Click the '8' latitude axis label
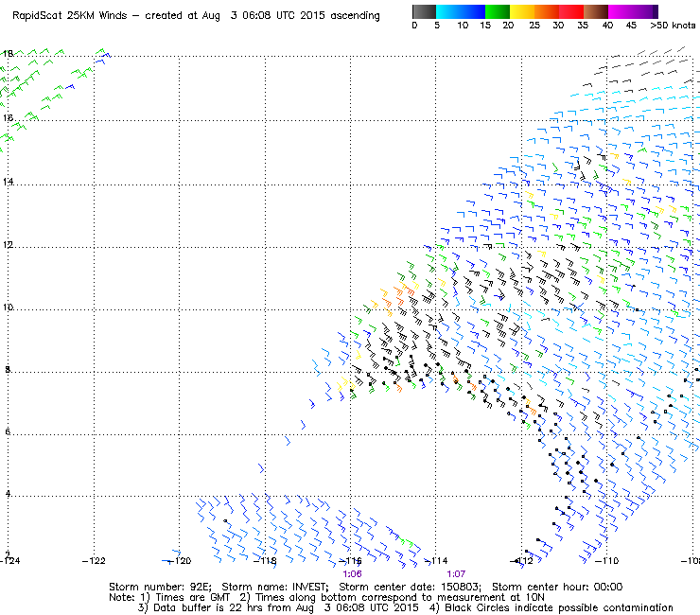 [8, 369]
